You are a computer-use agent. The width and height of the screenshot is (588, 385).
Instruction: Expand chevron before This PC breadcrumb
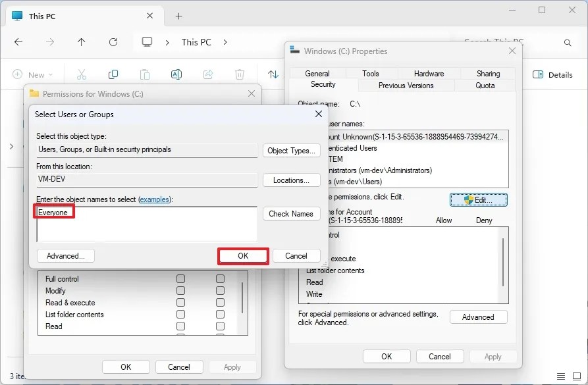click(x=167, y=42)
